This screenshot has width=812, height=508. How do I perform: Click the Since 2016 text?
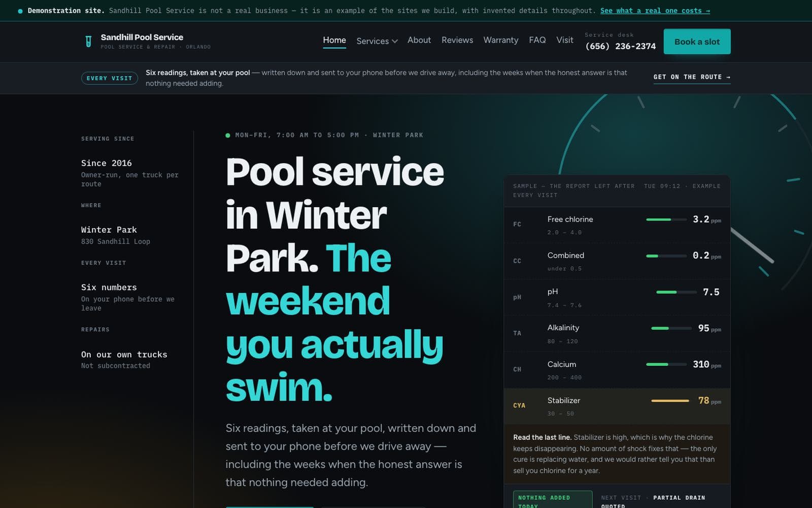(x=107, y=163)
